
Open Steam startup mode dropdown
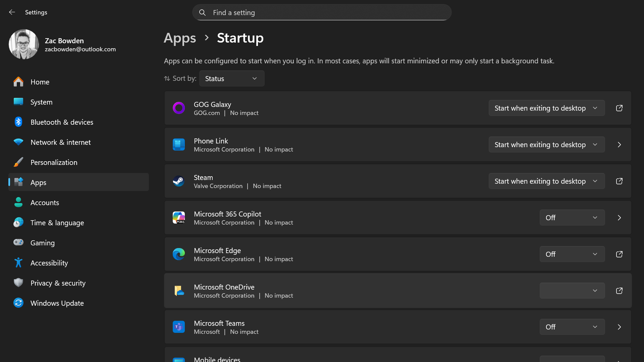[x=547, y=181]
